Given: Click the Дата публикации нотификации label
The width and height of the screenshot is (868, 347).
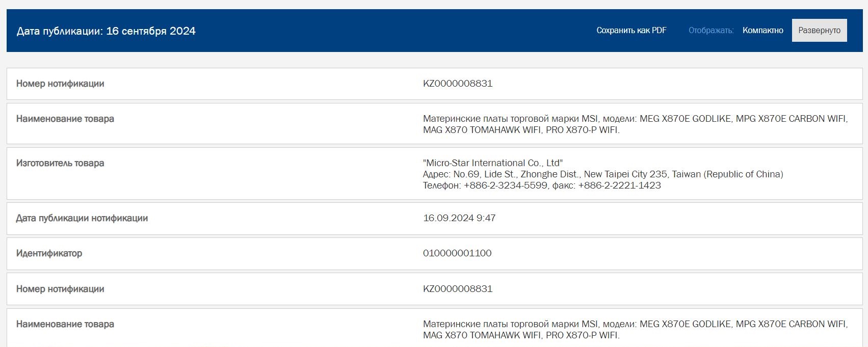Looking at the screenshot, I should pyautogui.click(x=82, y=218).
